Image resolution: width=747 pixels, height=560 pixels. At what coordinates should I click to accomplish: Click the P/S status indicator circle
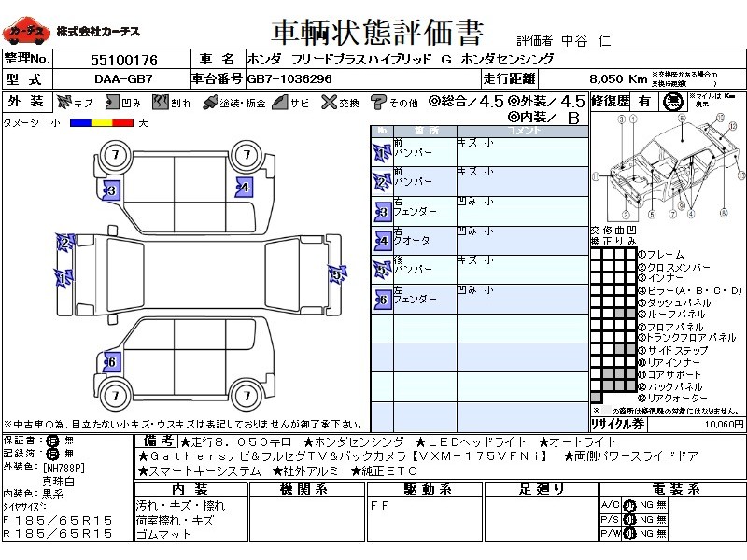(x=629, y=520)
